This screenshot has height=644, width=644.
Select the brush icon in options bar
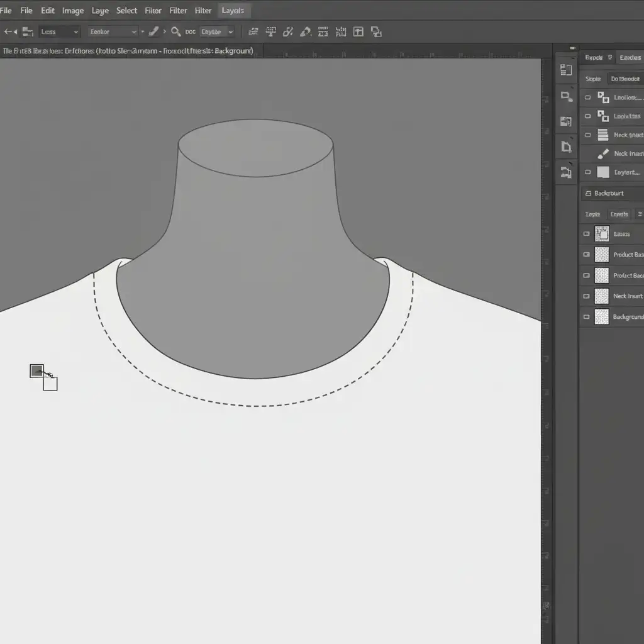click(153, 31)
